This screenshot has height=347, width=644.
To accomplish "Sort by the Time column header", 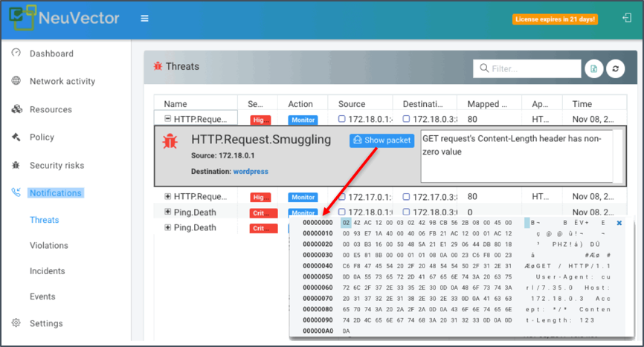I will click(x=582, y=104).
